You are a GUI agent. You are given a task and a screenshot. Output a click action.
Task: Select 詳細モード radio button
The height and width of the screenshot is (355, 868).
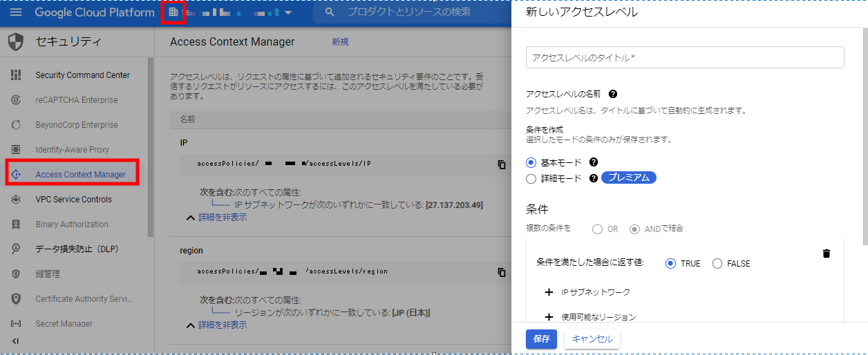531,179
